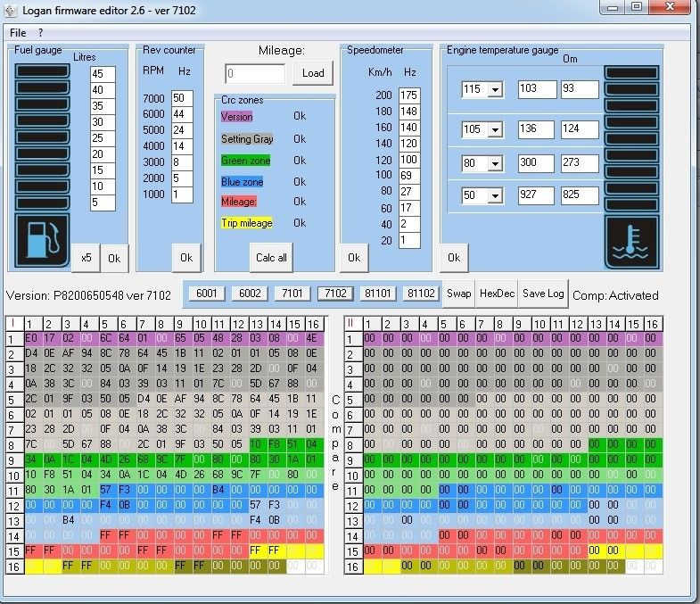Viewport: 700px width, 604px height.
Task: Toggle the HexDec display button
Action: click(497, 294)
